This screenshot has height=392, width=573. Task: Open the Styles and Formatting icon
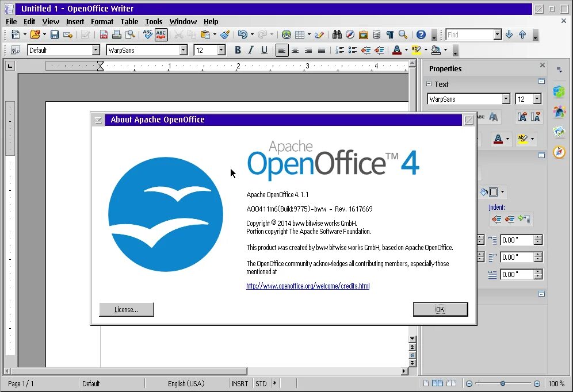[16, 50]
